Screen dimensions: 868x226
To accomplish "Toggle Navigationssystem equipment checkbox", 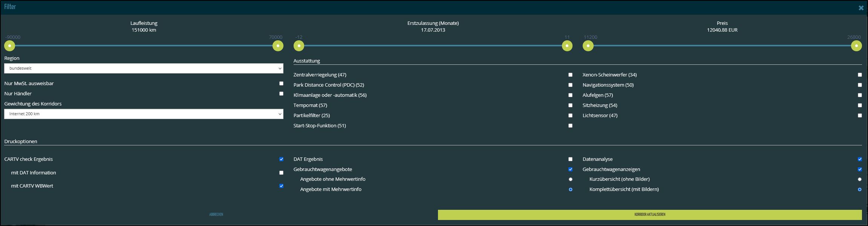I will tap(860, 85).
